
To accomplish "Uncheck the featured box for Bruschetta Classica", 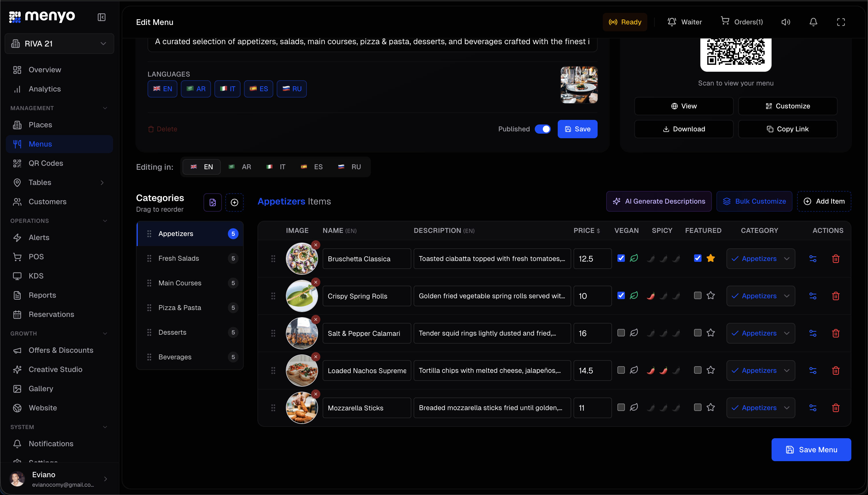I will tap(697, 258).
